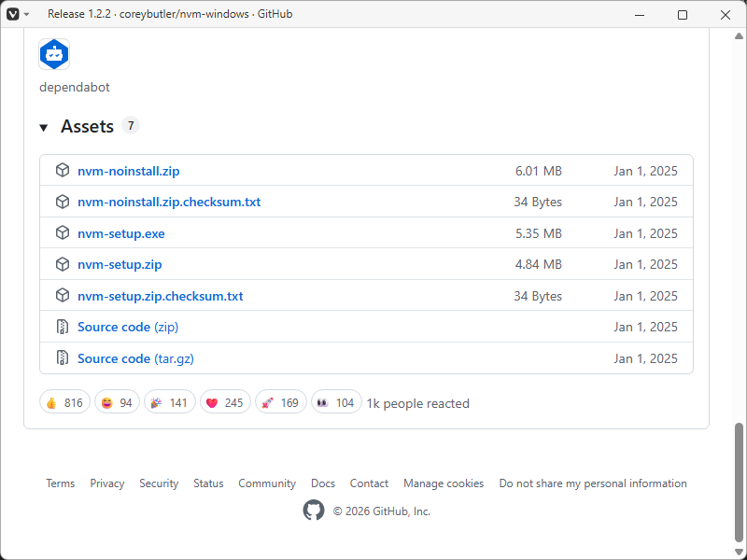Viewport: 747px width, 560px height.
Task: Open the Privacy footer link
Action: coord(106,483)
